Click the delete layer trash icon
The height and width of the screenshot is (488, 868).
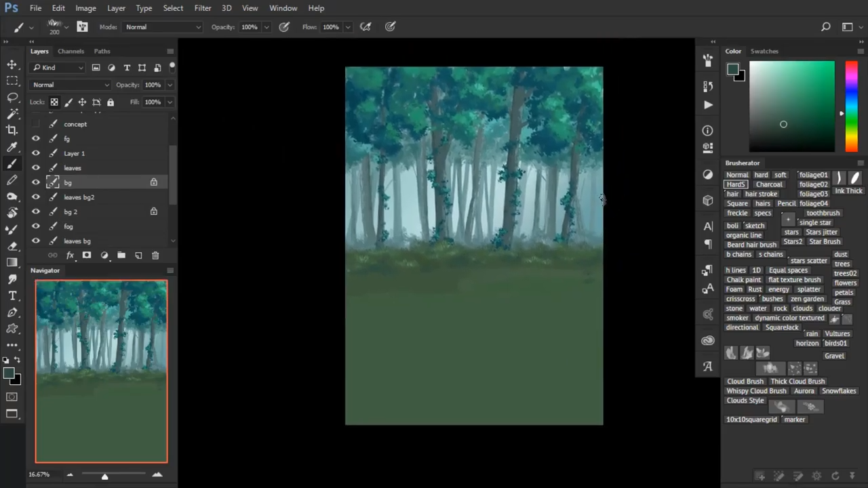click(x=155, y=256)
